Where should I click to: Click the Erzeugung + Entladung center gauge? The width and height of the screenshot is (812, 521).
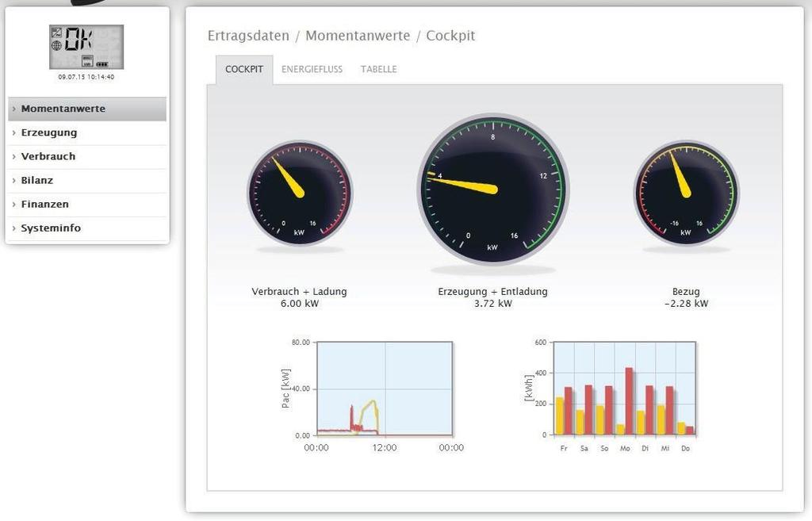point(492,189)
